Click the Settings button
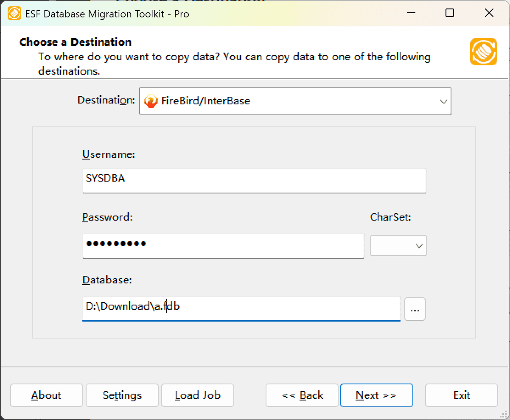Screen dimensions: 510x420 (122, 395)
